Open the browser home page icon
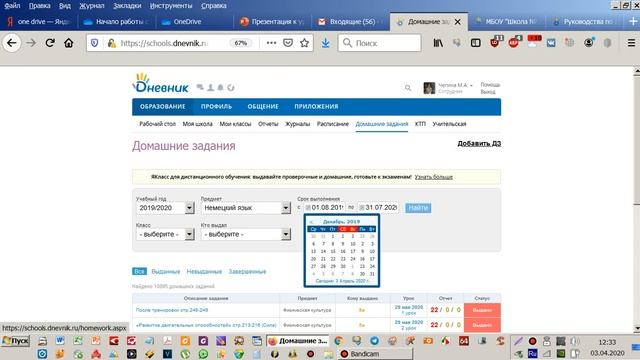 pyautogui.click(x=69, y=43)
